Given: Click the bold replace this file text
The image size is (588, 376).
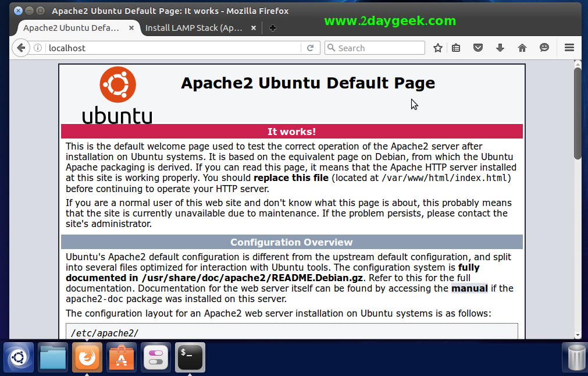Looking at the screenshot, I should click(291, 178).
